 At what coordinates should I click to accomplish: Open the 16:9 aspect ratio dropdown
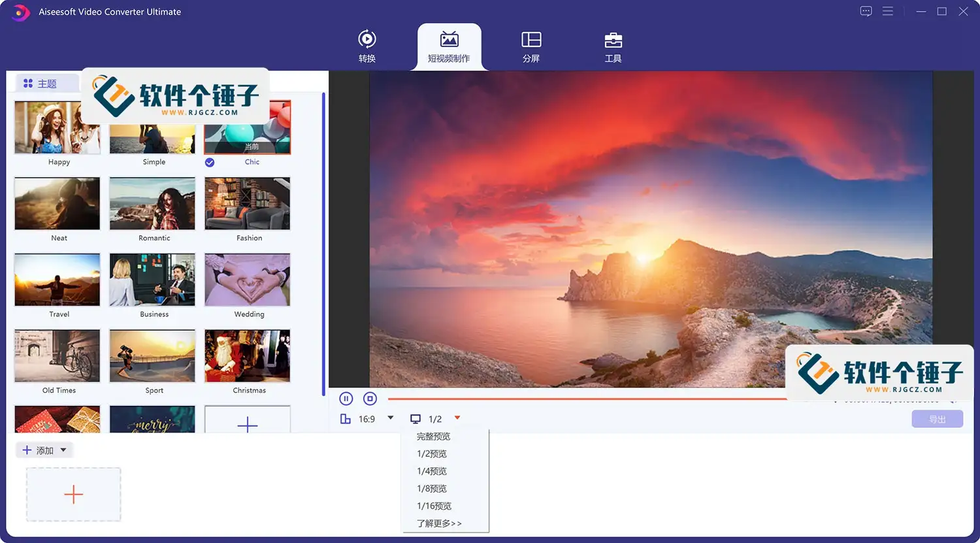click(390, 418)
